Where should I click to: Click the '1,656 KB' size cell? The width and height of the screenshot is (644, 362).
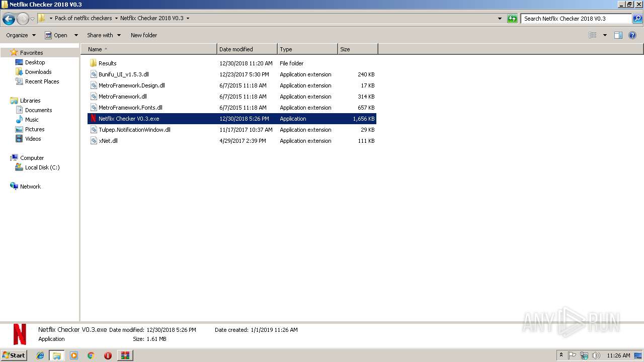point(363,119)
